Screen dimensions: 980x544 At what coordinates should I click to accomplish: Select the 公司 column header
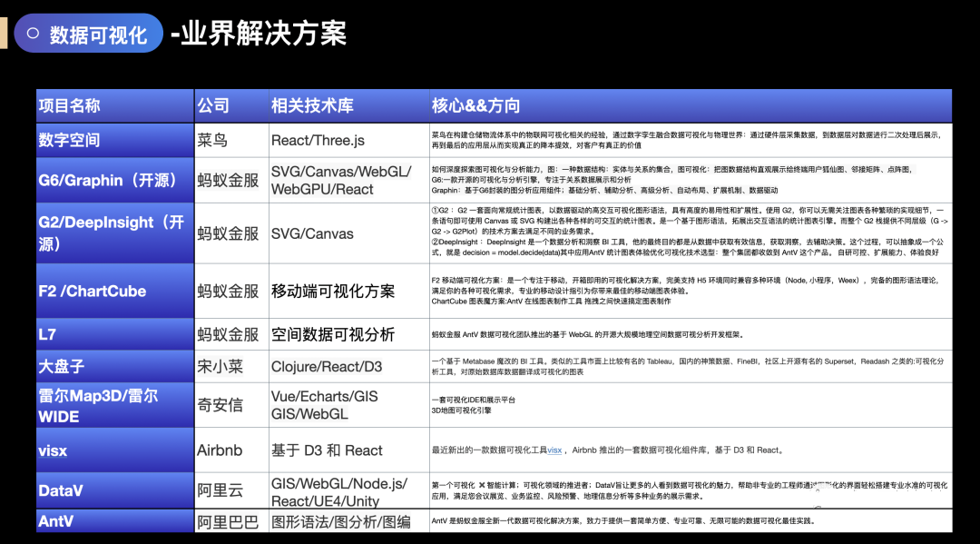[231, 105]
